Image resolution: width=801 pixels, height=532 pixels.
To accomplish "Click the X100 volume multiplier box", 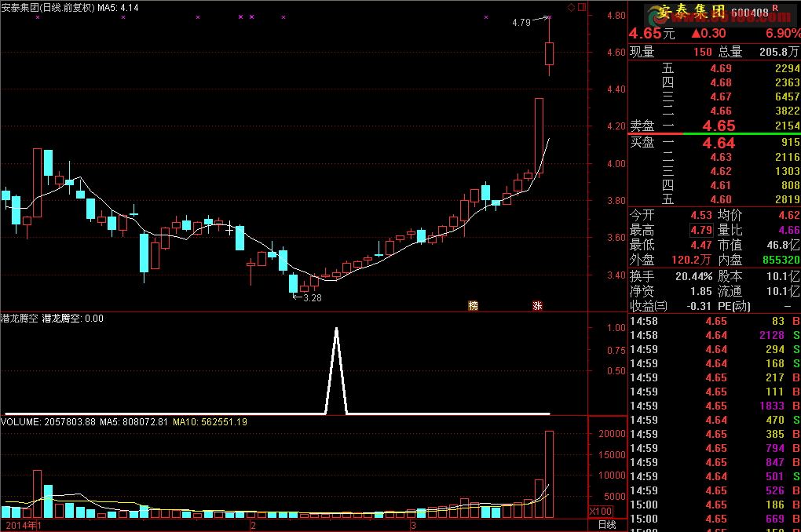I will tap(602, 512).
